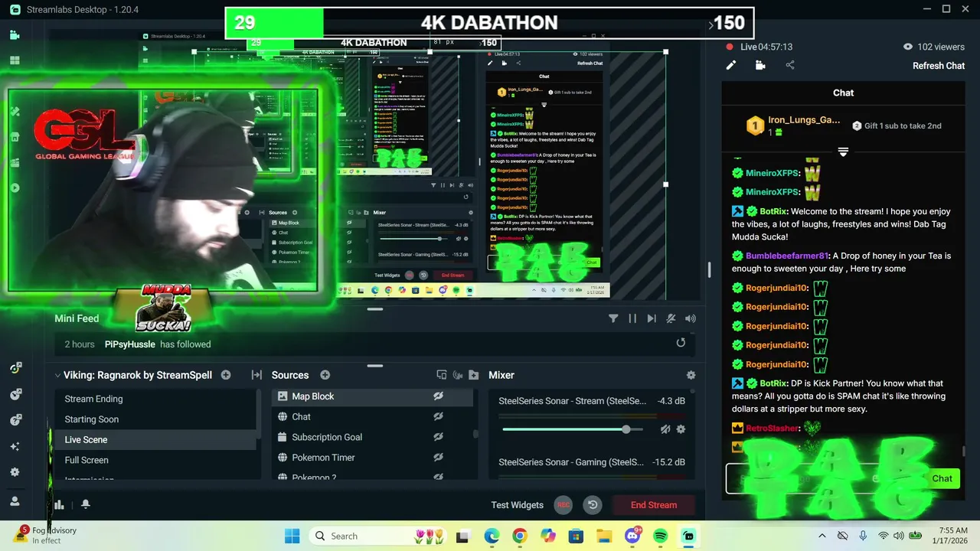Select the Starting Soon scene
The height and width of the screenshot is (551, 980).
pyautogui.click(x=155, y=419)
